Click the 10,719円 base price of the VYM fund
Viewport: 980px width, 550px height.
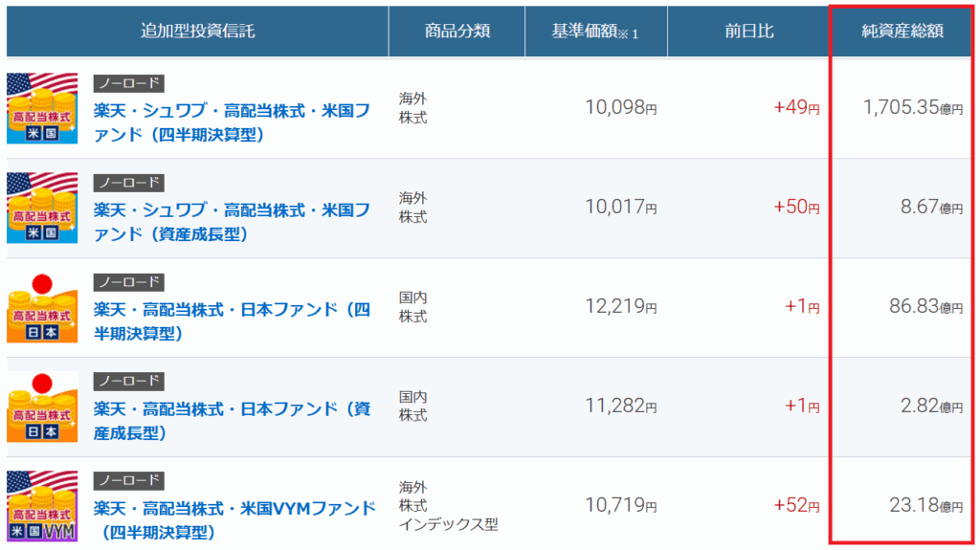[x=620, y=506]
